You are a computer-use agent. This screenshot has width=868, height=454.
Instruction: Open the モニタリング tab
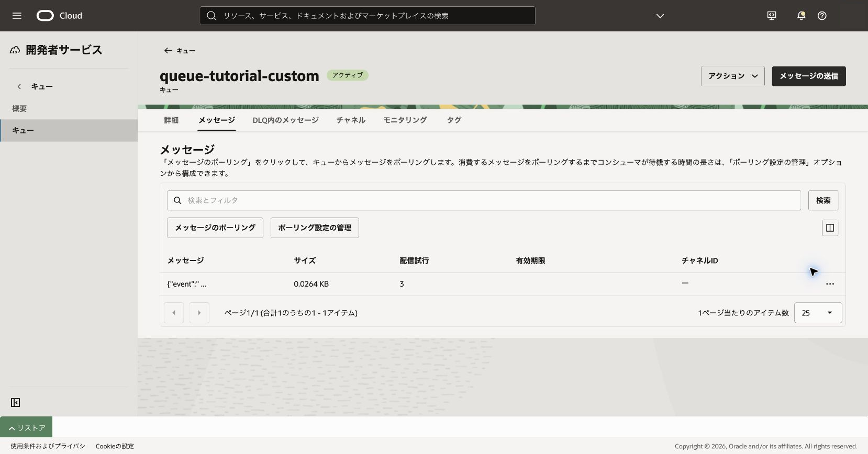click(x=405, y=120)
